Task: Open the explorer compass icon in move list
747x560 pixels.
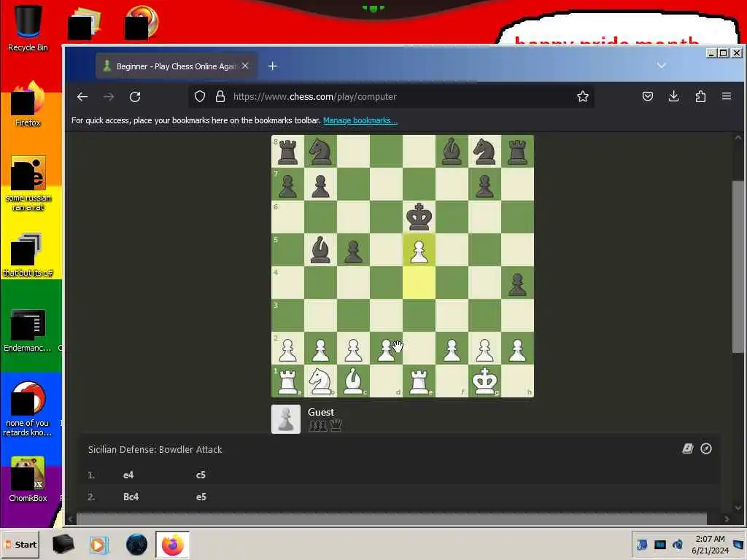Action: (x=706, y=448)
